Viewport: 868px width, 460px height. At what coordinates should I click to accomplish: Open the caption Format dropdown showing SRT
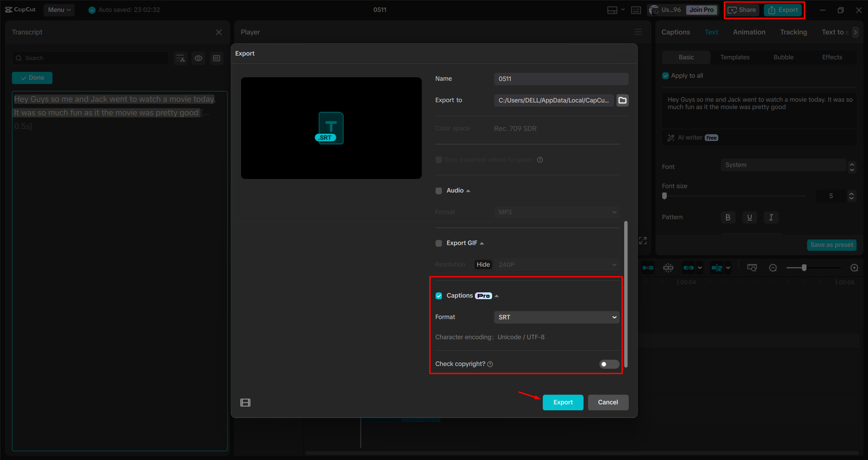556,317
